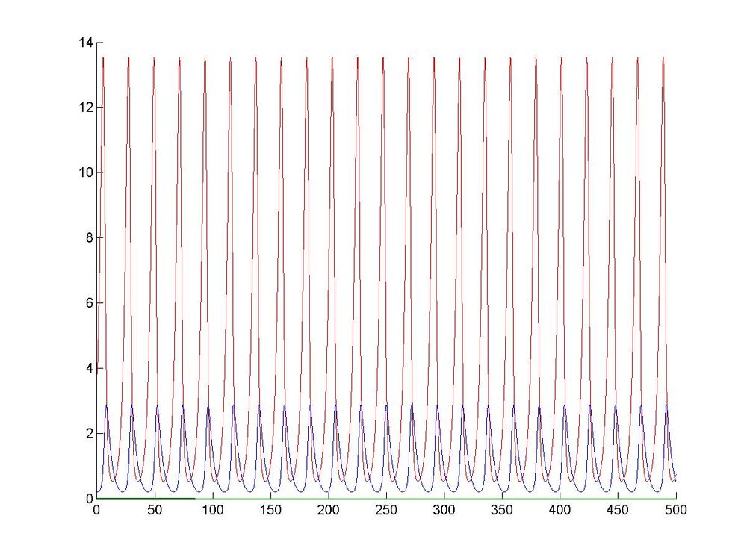
Task: Pick the y-axis tick label 8
Action: pyautogui.click(x=88, y=238)
